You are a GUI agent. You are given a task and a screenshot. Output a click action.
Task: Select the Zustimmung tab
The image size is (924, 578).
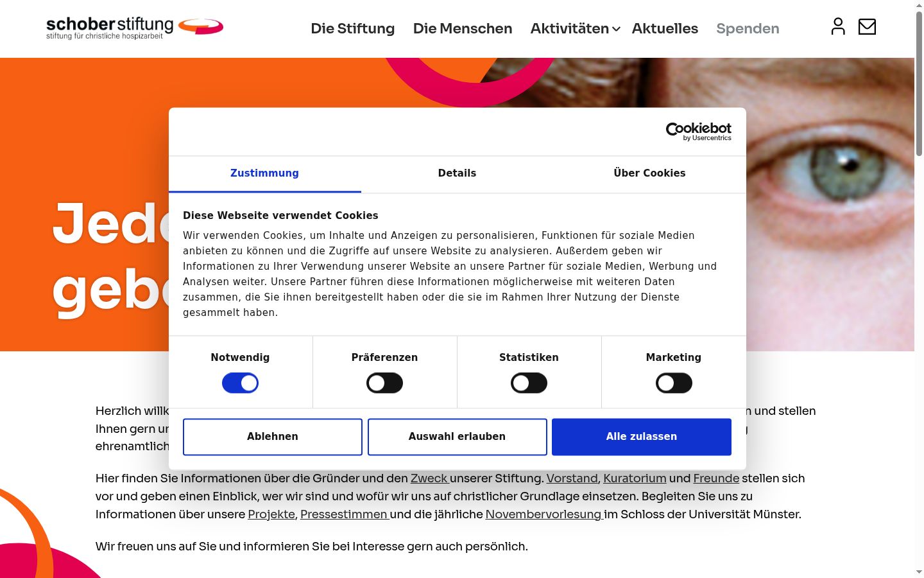264,173
